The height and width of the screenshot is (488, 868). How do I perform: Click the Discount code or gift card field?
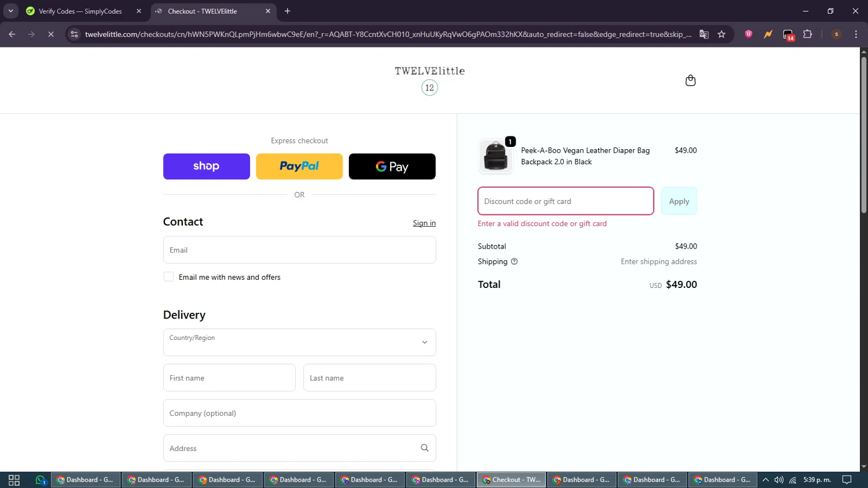566,201
